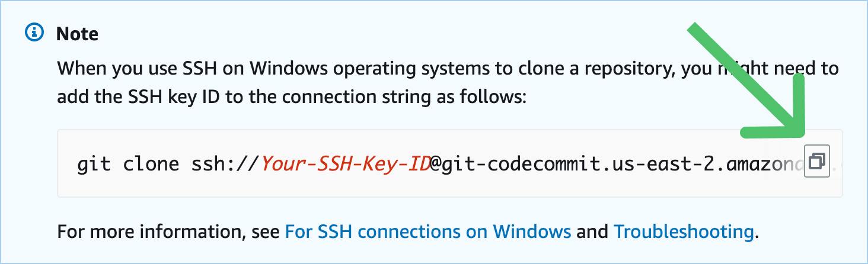This screenshot has width=868, height=264.
Task: Open the For SSH connections on Windows link
Action: [x=427, y=231]
